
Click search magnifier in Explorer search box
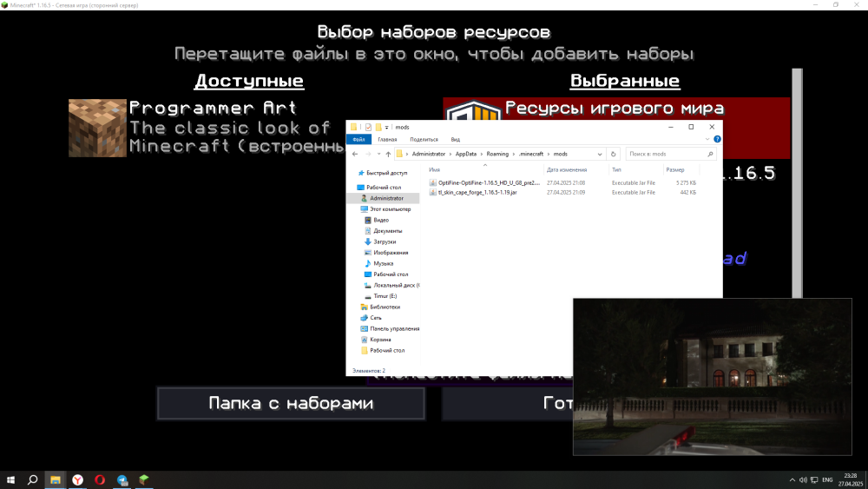click(710, 154)
